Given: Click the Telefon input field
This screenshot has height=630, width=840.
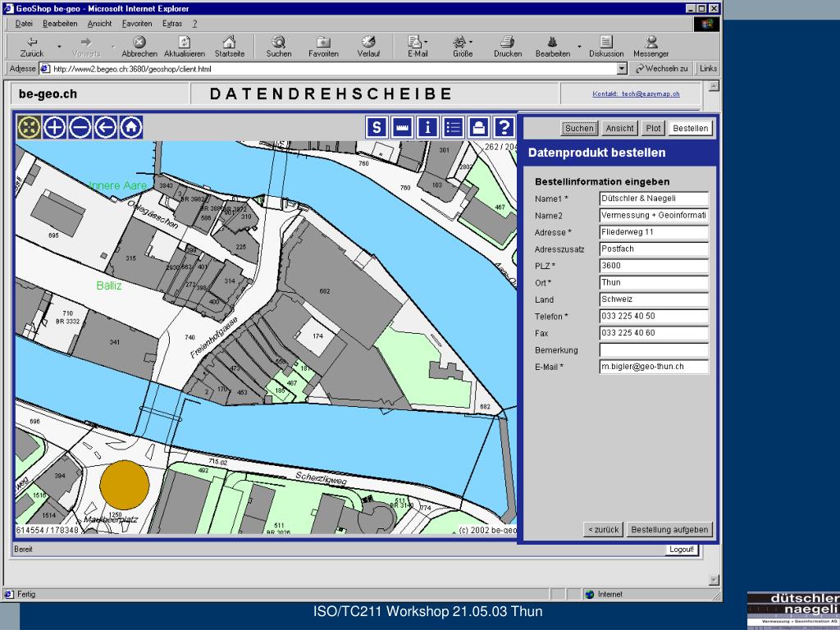Looking at the screenshot, I should (654, 316).
